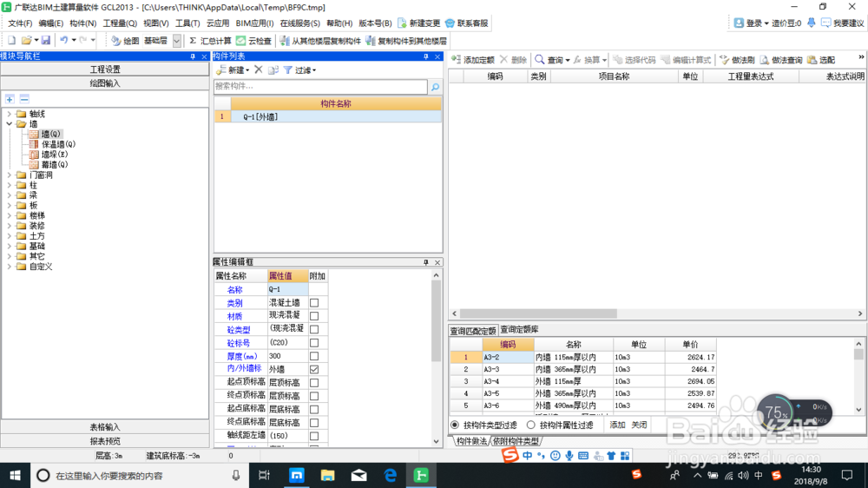Choose 从其他楼层复制构件 tool

click(320, 41)
